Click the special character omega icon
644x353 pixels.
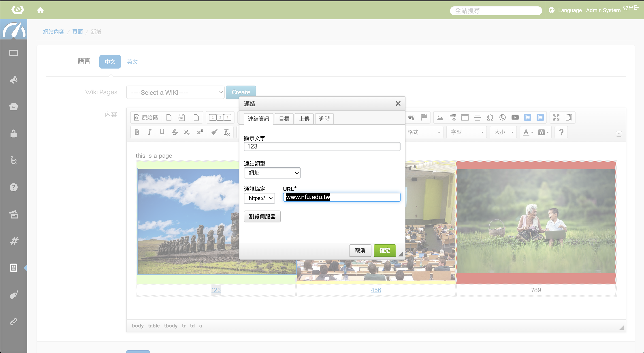pos(490,117)
